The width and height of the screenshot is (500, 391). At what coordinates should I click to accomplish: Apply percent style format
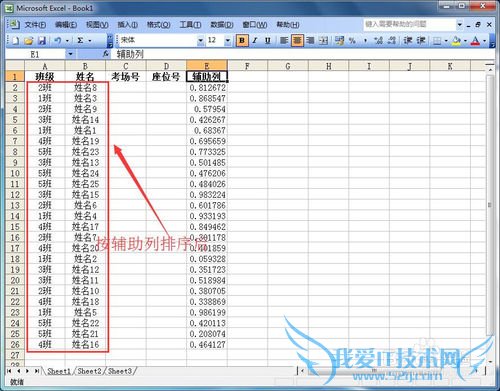tap(352, 41)
